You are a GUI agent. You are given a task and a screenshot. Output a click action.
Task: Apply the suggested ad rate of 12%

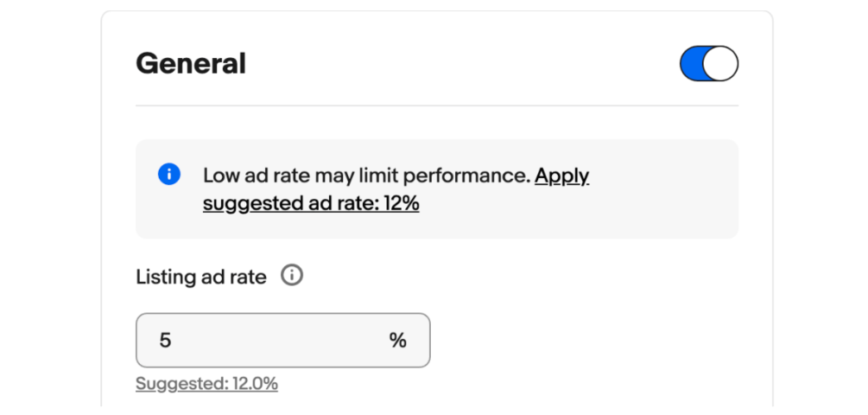311,204
